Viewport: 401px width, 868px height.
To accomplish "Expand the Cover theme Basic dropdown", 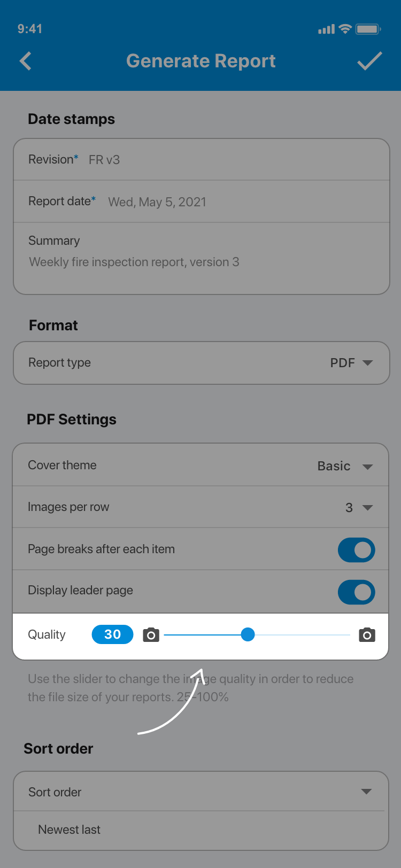I will pyautogui.click(x=345, y=466).
